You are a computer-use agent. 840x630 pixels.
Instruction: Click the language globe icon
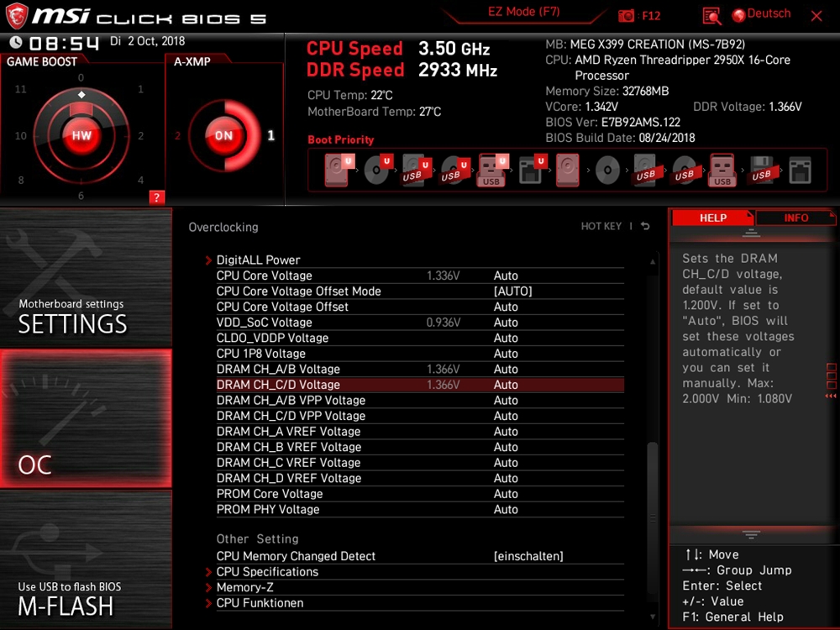tap(738, 15)
